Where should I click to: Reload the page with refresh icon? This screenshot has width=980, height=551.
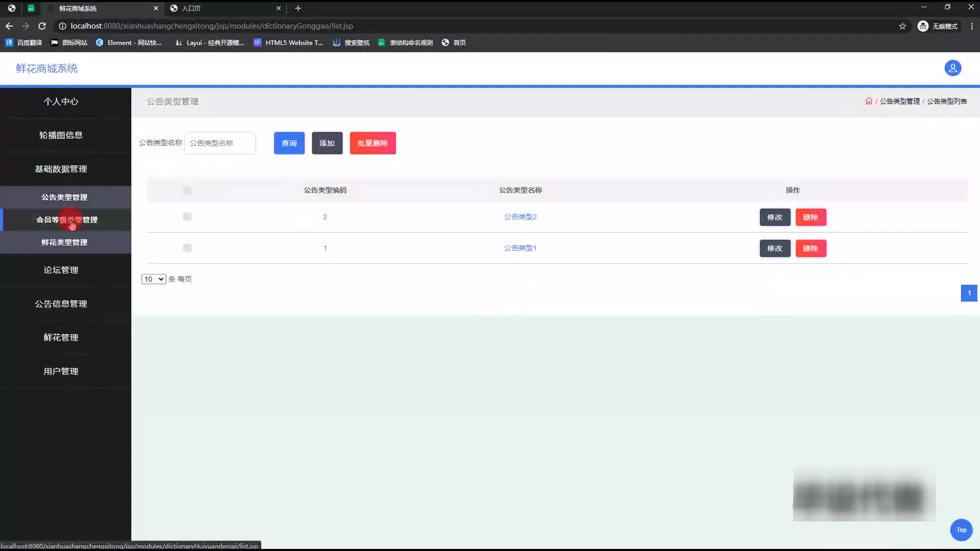click(x=42, y=26)
